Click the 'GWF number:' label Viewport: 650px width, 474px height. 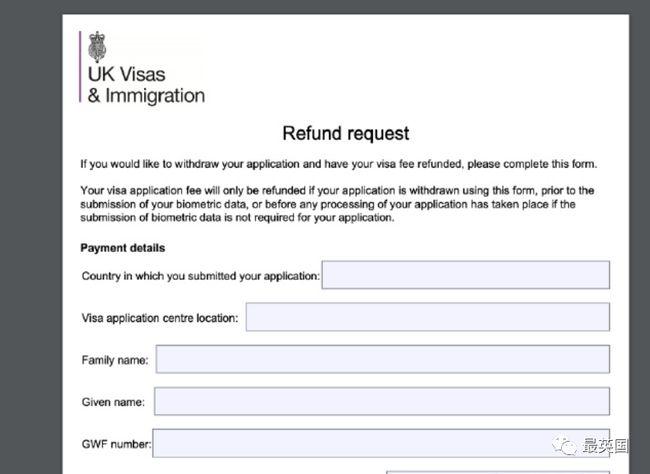(x=115, y=444)
